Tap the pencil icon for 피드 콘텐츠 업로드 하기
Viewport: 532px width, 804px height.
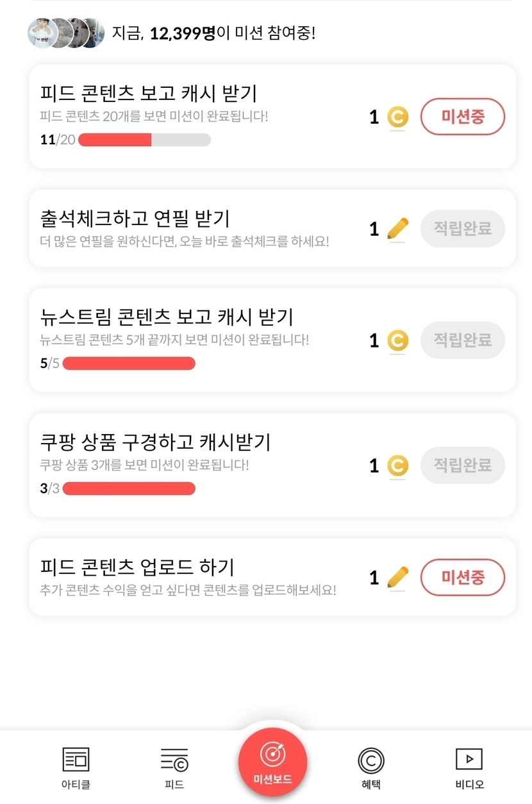(397, 578)
